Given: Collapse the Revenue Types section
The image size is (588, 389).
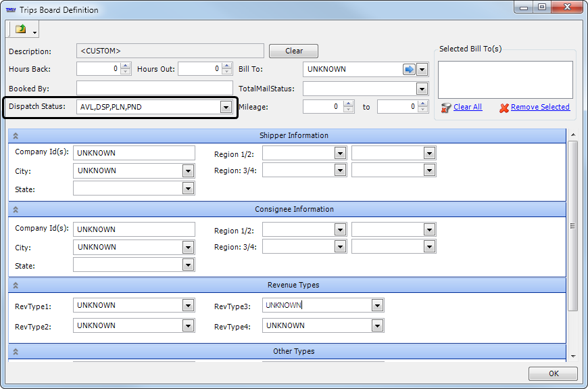Looking at the screenshot, I should coord(16,285).
